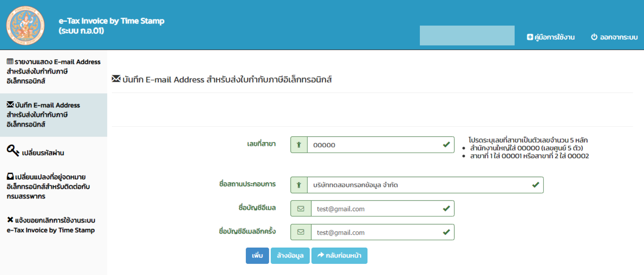This screenshot has width=644, height=275.
Task: Select บันทึก E-mail Address sidebar menu item
Action: [53, 115]
